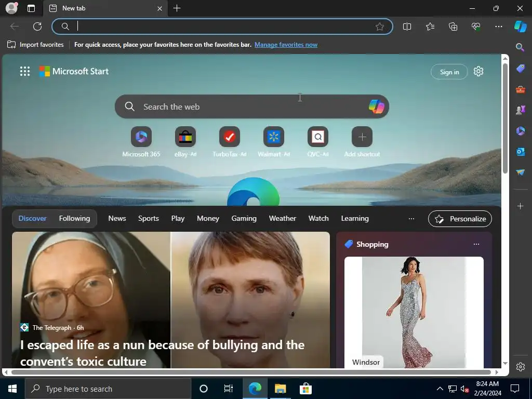Open the Weather tab

(x=282, y=219)
